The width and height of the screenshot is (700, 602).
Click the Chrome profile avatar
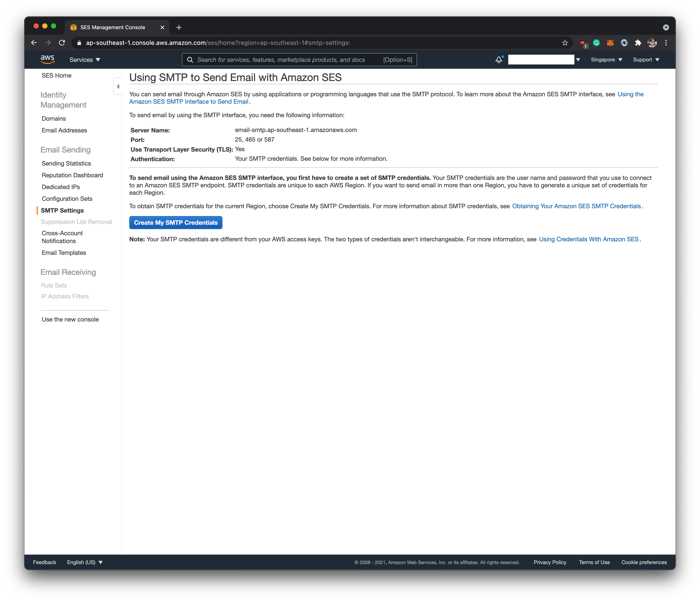652,43
